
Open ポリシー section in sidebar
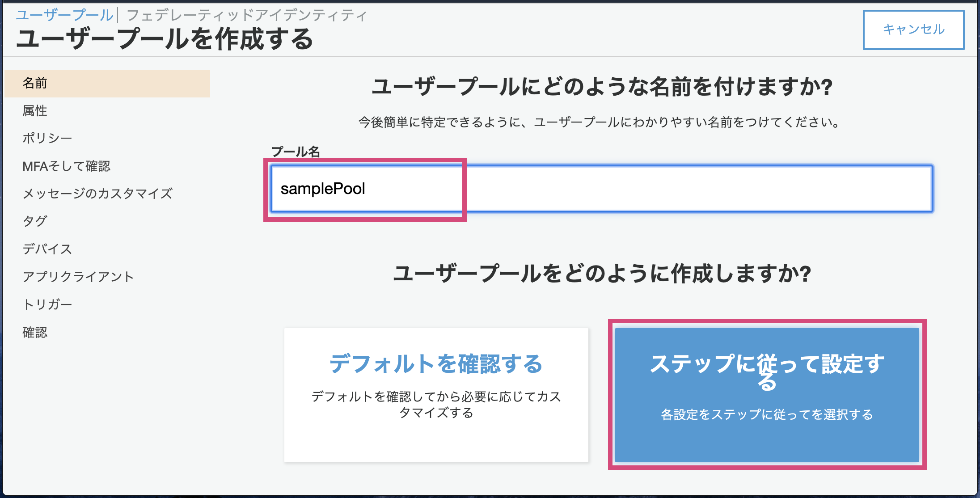[x=47, y=138]
